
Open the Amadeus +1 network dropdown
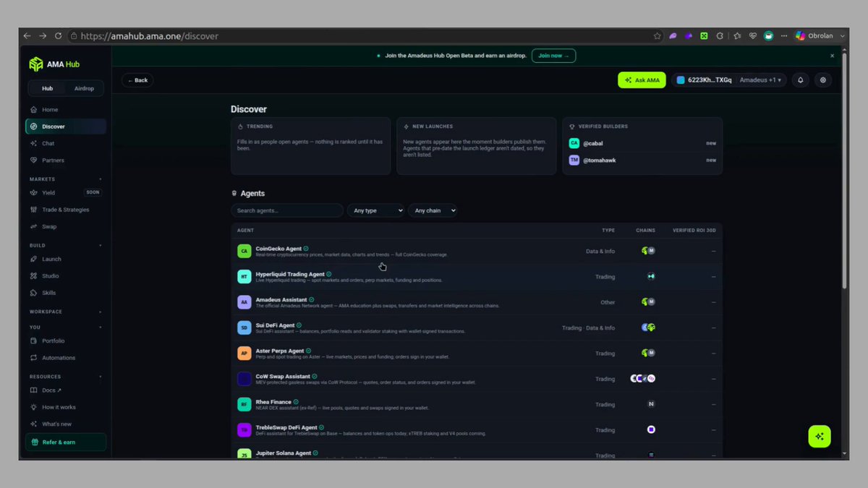(760, 80)
